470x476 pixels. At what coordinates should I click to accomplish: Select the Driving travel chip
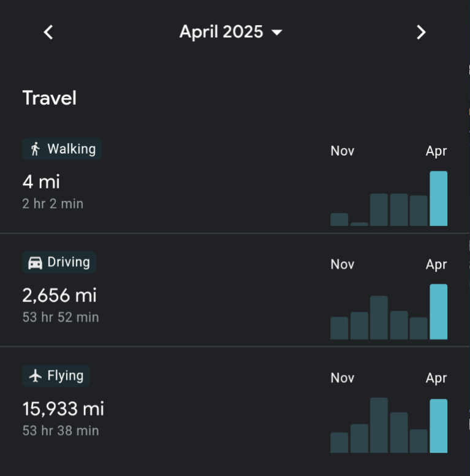point(59,262)
